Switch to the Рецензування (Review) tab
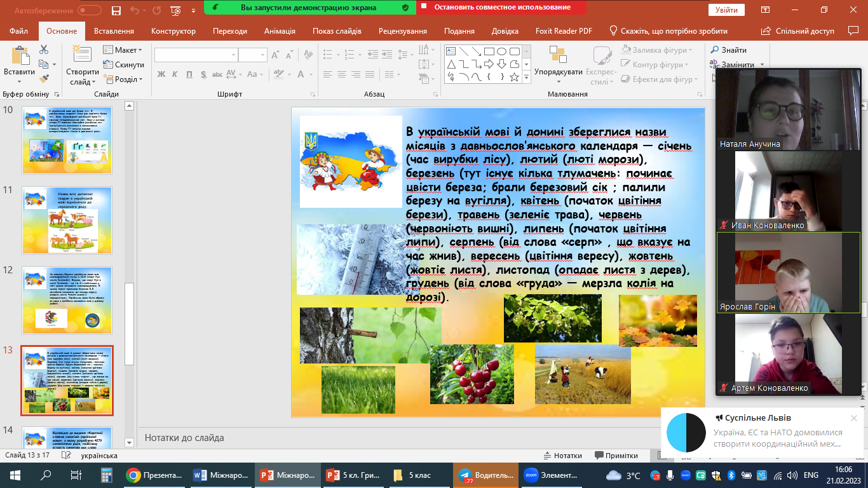 (403, 31)
